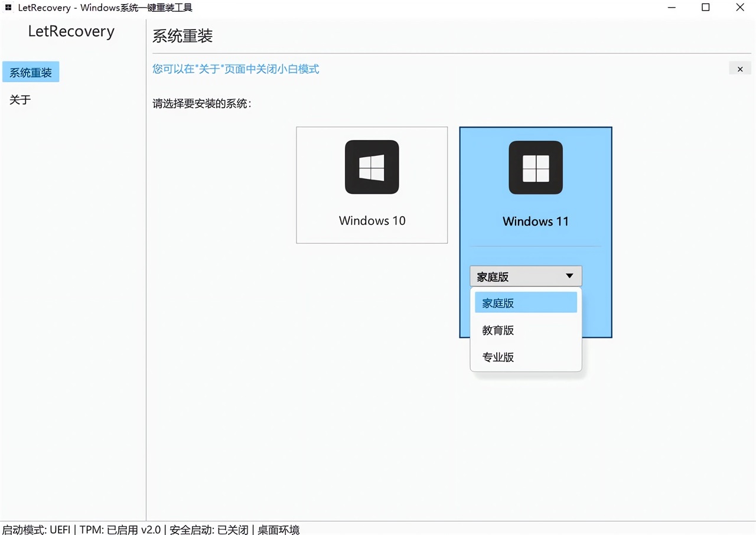Close the LetRecovery window
The image size is (756, 535).
[740, 8]
